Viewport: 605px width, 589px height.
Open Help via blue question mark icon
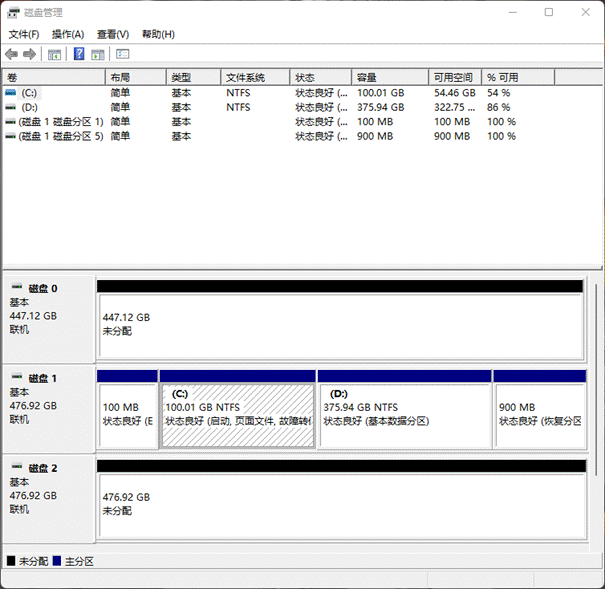tap(79, 54)
